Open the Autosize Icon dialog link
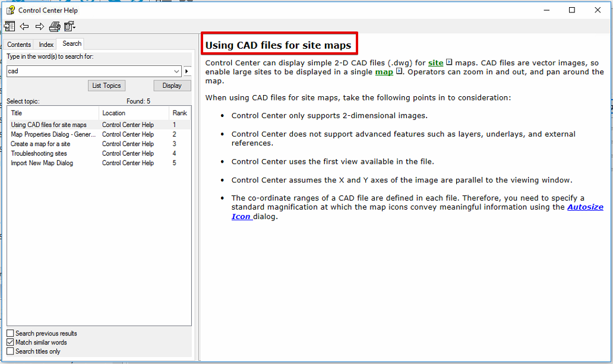The width and height of the screenshot is (613, 364). (585, 207)
